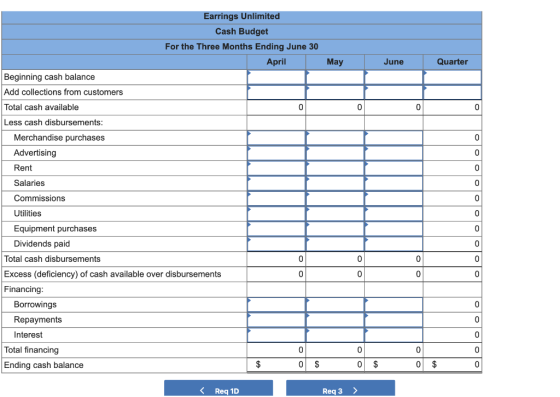The image size is (560, 397).
Task: Select Quarter collections from customers cell
Action: coord(452,92)
